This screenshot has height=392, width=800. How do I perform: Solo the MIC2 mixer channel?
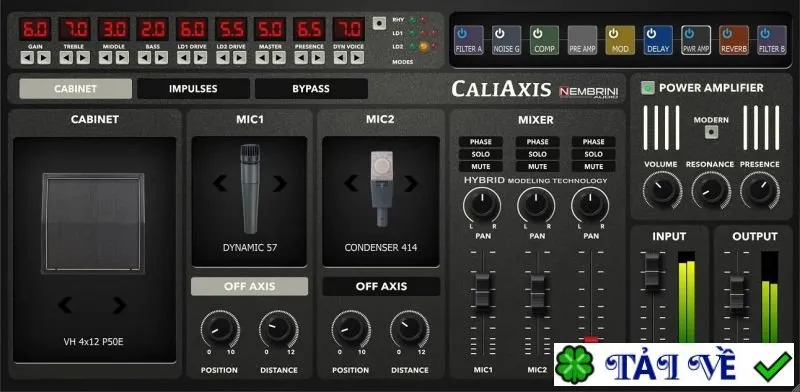click(x=537, y=154)
